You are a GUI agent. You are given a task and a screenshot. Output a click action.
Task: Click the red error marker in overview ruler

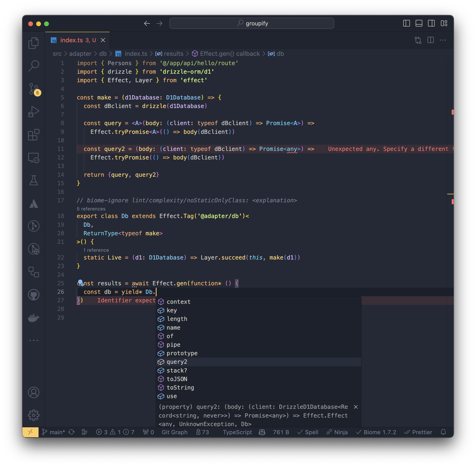coord(452,112)
